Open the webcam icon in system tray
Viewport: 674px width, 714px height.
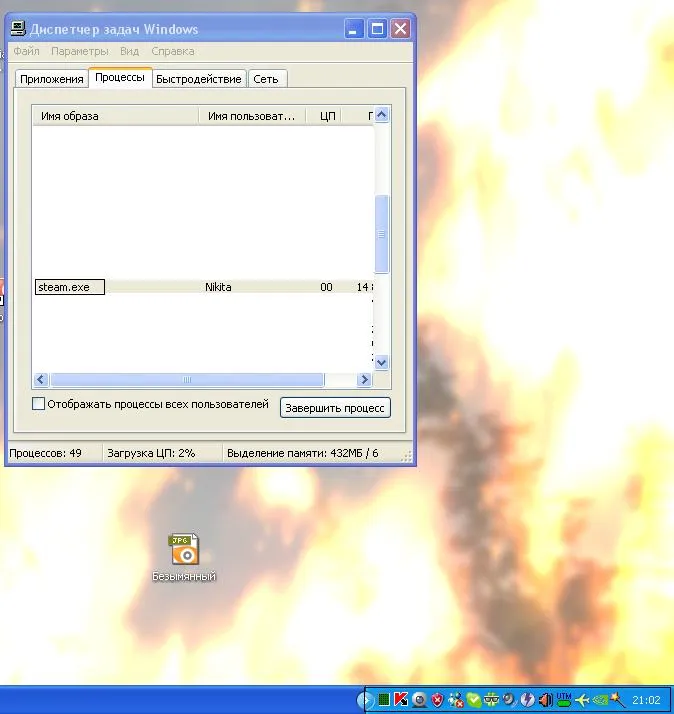click(x=420, y=700)
